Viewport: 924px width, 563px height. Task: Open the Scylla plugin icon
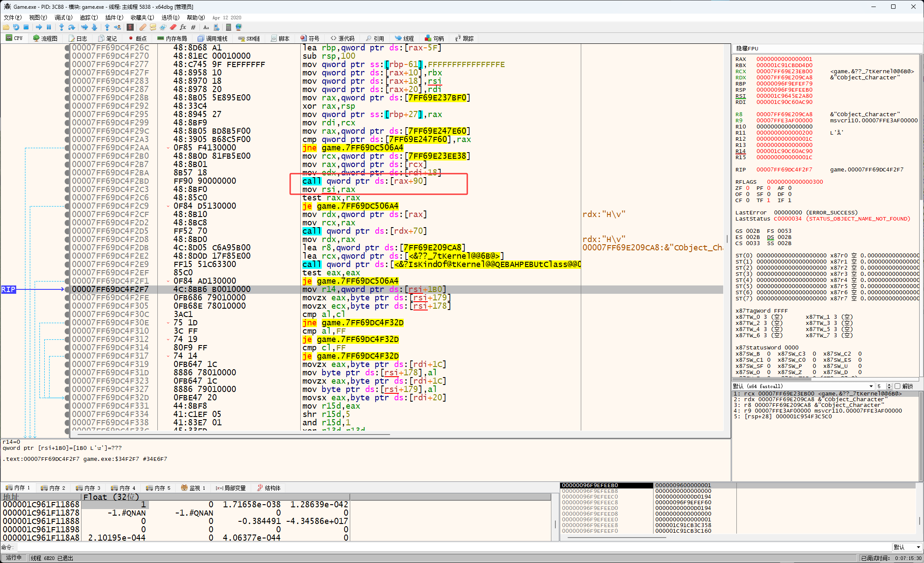point(130,27)
